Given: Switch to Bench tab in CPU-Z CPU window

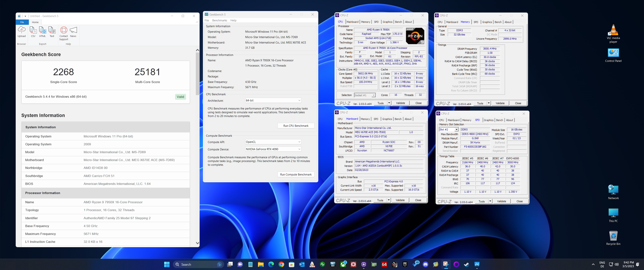Looking at the screenshot, I should tap(398, 22).
